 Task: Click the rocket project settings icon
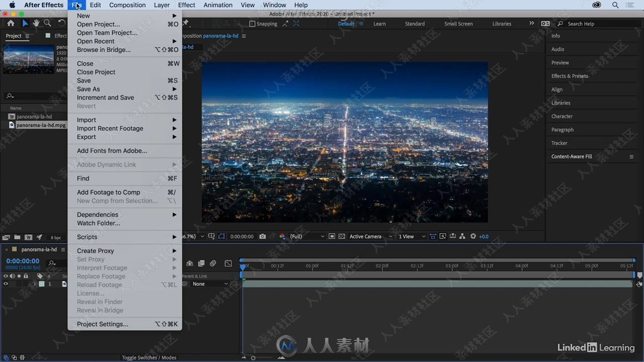[39, 237]
